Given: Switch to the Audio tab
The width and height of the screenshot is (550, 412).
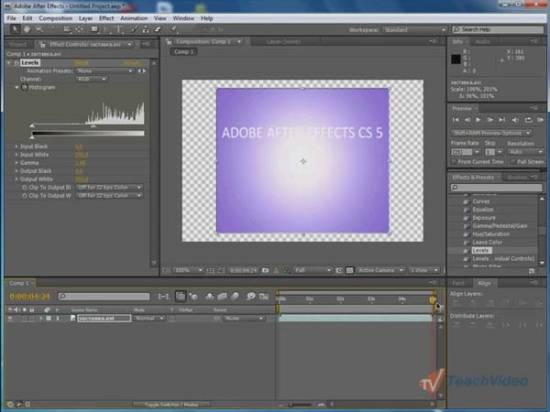Looking at the screenshot, I should [482, 42].
